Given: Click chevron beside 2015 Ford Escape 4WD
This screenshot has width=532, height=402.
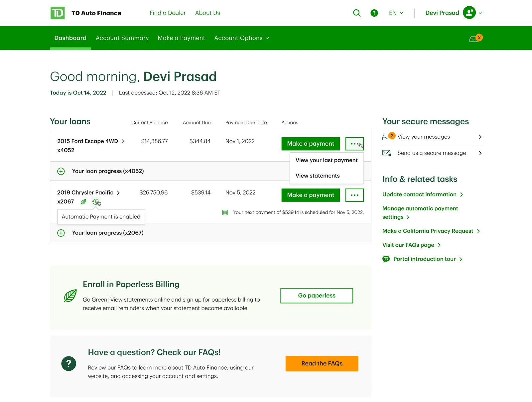Looking at the screenshot, I should pos(123,141).
